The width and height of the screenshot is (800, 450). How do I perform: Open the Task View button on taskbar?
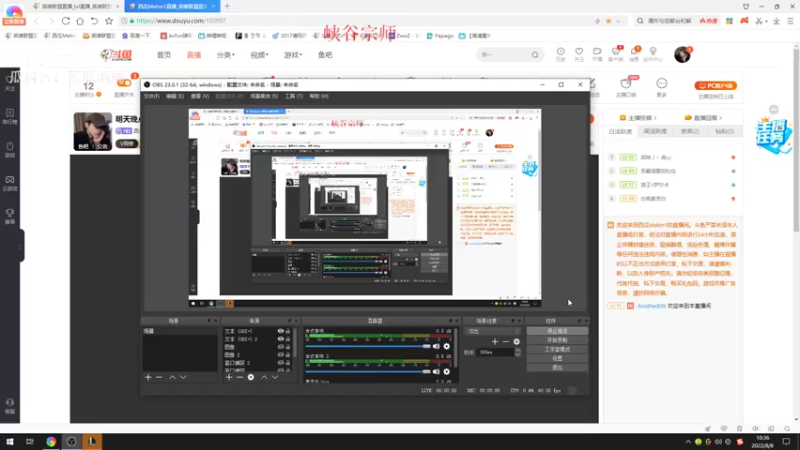(30, 441)
